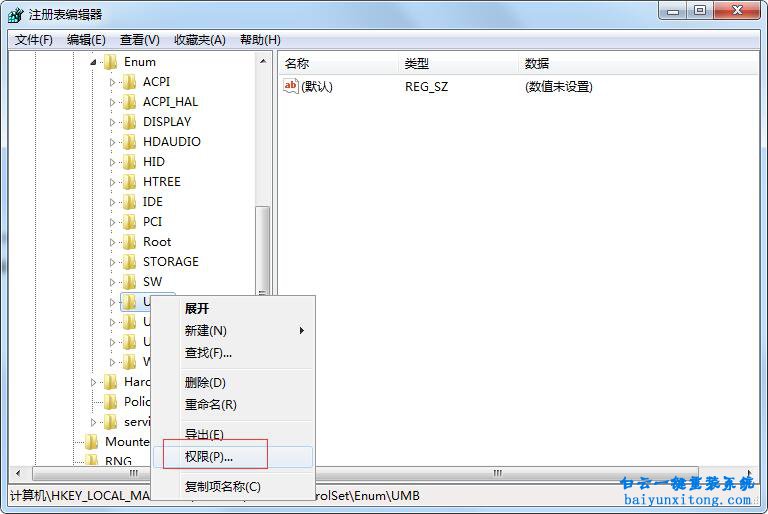Click the ACPI folder icon

129,82
